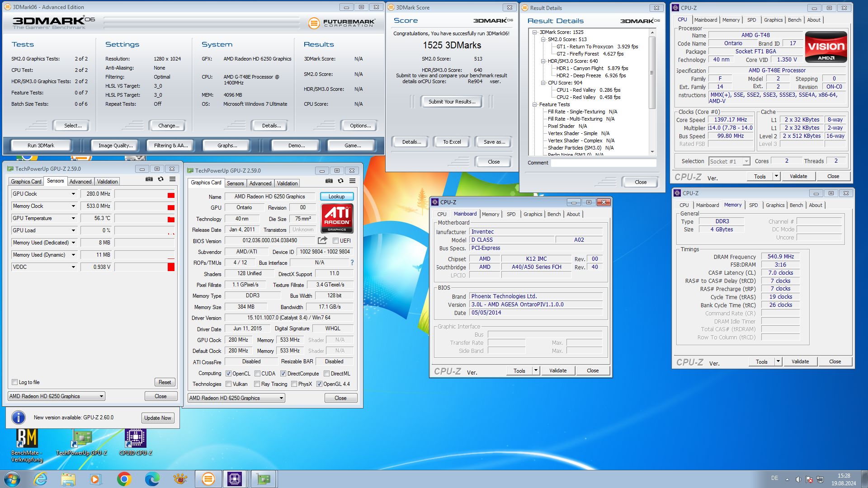Open Windows Media Player from taskbar

coord(96,479)
